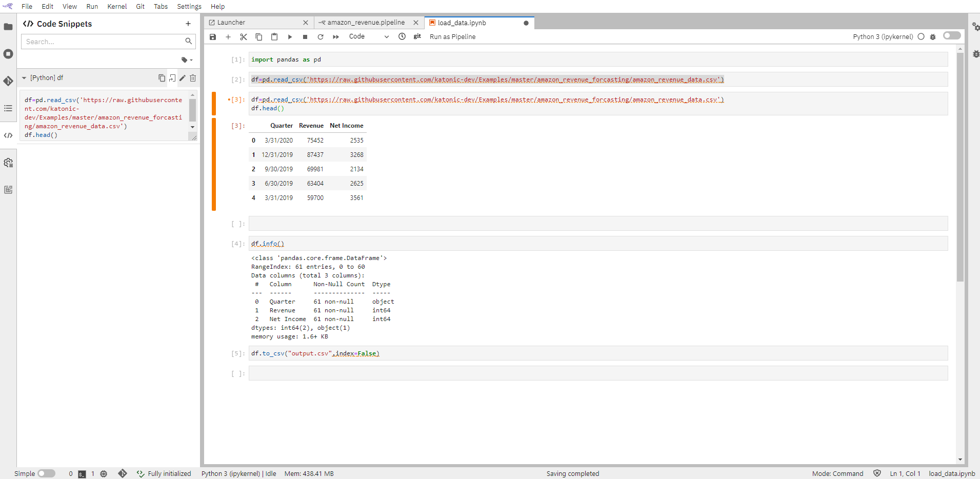Click Run as Pipeline button
The width and height of the screenshot is (980, 479).
[x=452, y=37]
